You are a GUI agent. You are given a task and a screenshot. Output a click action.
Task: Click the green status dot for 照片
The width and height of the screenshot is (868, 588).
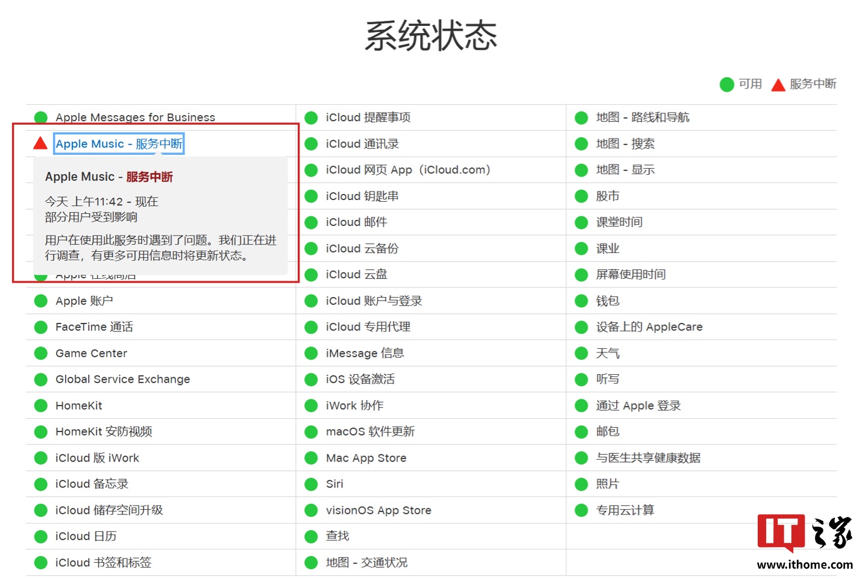coord(581,484)
